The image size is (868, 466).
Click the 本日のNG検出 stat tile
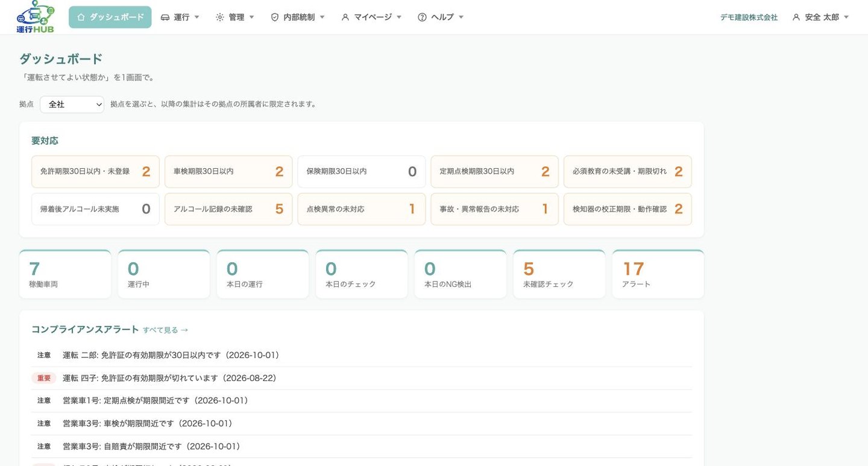(x=461, y=274)
